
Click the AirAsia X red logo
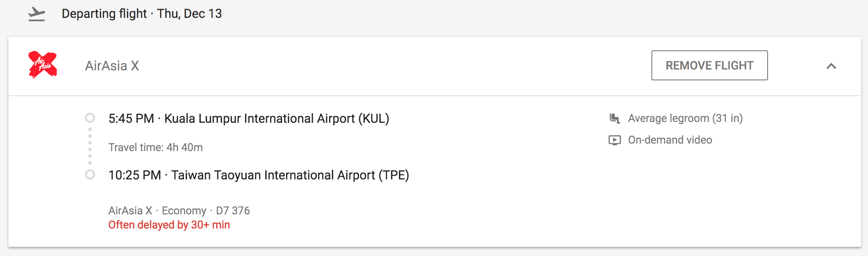coord(42,65)
